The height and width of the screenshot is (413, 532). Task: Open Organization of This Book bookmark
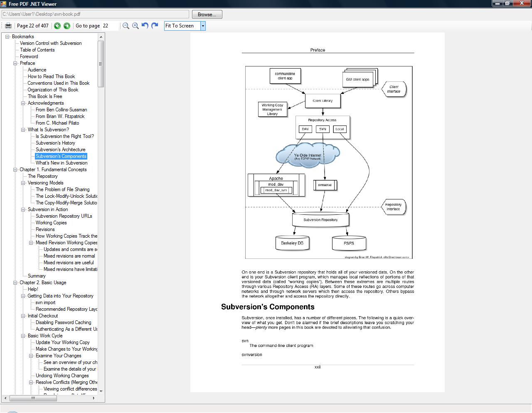point(53,90)
